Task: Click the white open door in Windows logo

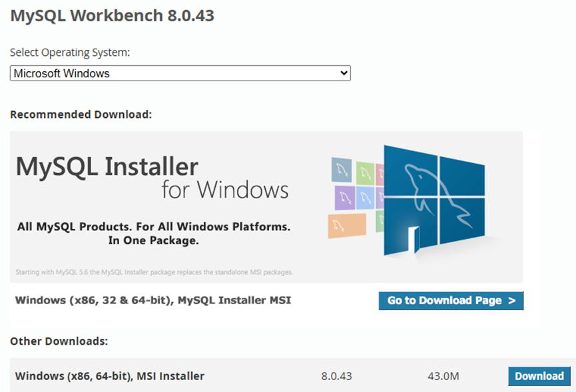Action: click(414, 239)
